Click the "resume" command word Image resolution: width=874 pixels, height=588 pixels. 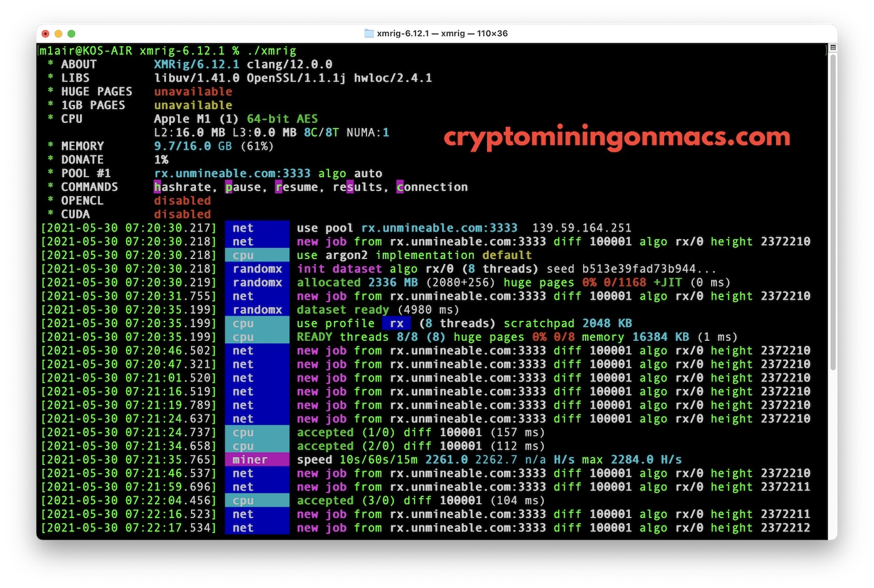[x=297, y=187]
